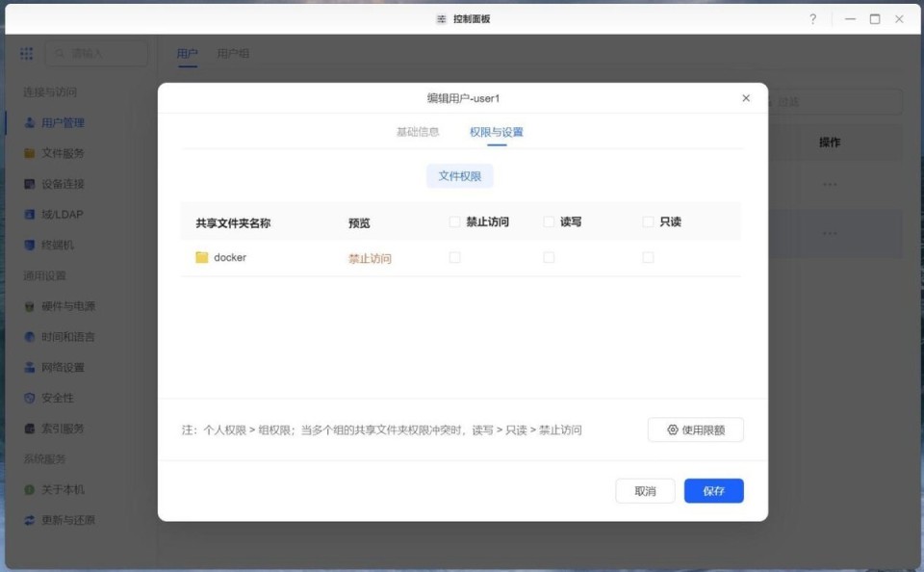This screenshot has width=924, height=572.
Task: Open 设备连接 in the sidebar
Action: click(54, 184)
